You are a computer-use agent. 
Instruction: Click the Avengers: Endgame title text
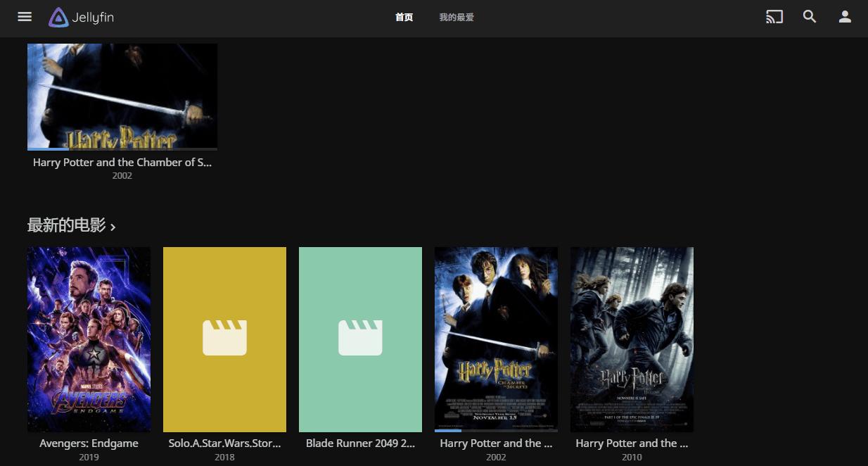(89, 443)
